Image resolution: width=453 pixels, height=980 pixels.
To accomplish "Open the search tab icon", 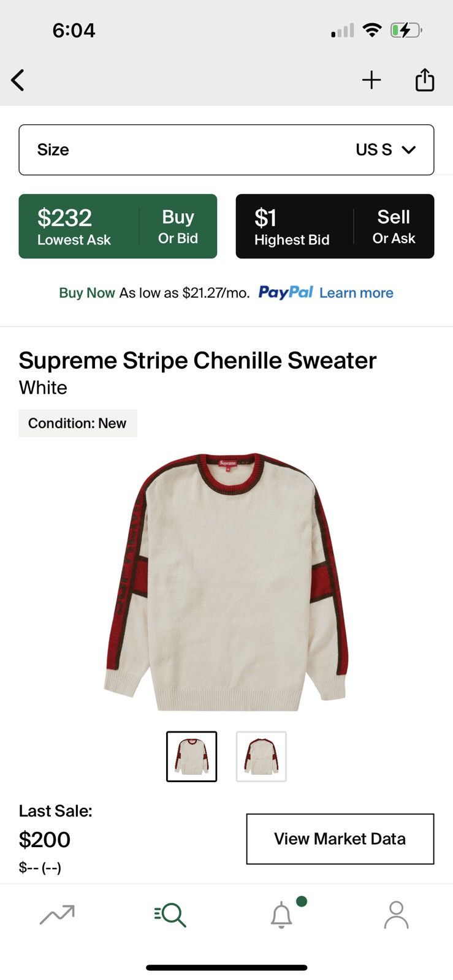I will click(x=170, y=914).
